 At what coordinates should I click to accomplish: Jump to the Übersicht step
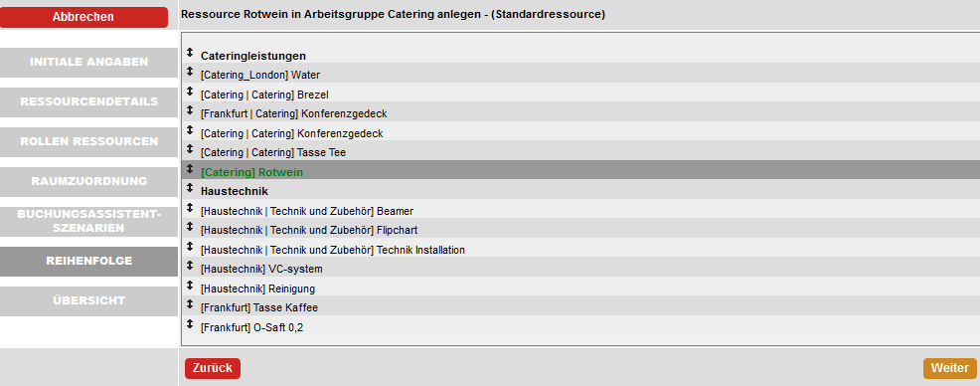(88, 300)
